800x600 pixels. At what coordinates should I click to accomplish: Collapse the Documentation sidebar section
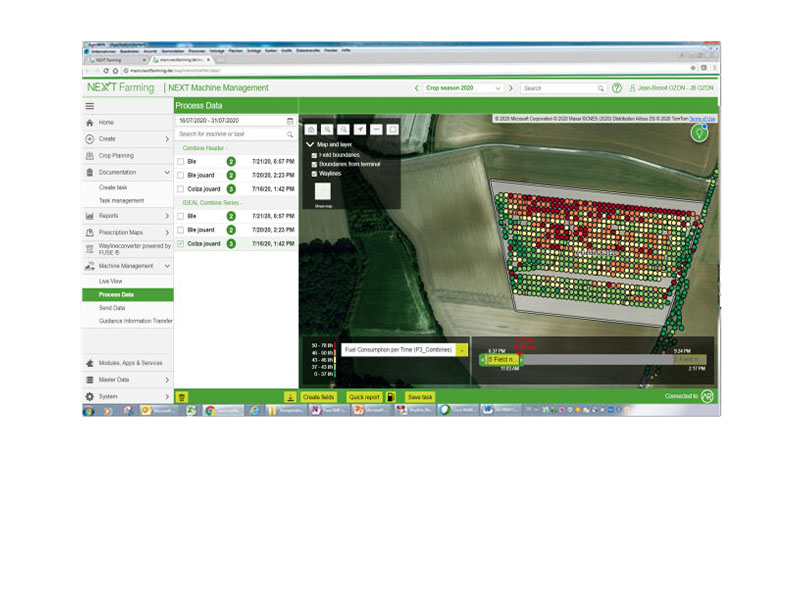(x=167, y=172)
